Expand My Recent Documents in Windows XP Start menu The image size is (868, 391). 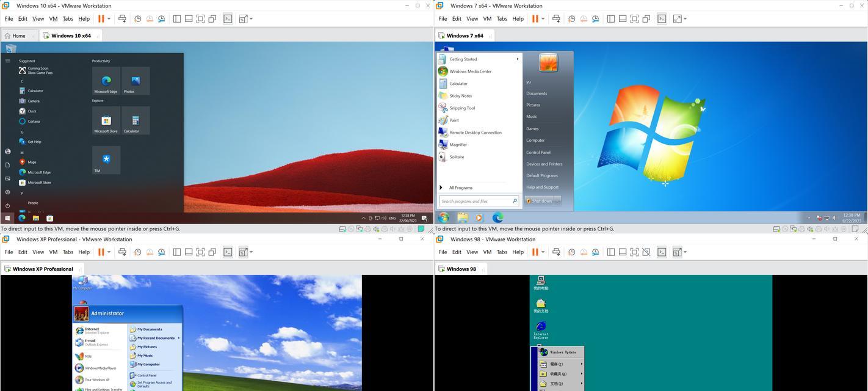coord(154,338)
